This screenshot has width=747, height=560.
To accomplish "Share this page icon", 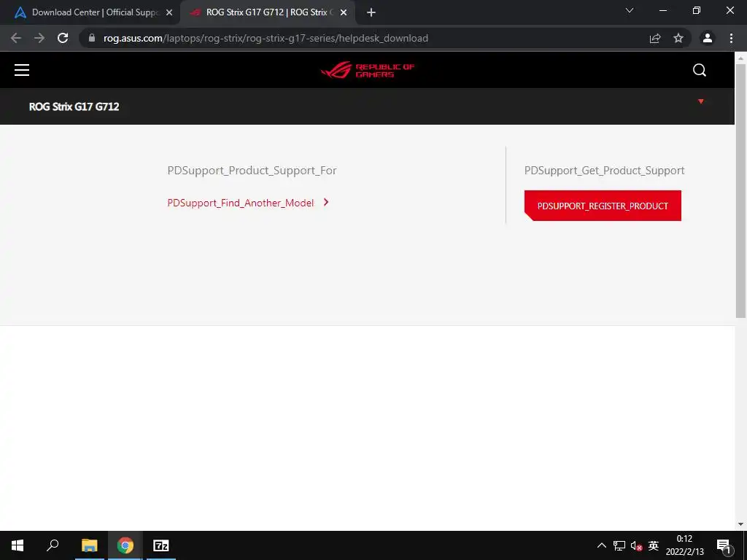I will click(655, 38).
